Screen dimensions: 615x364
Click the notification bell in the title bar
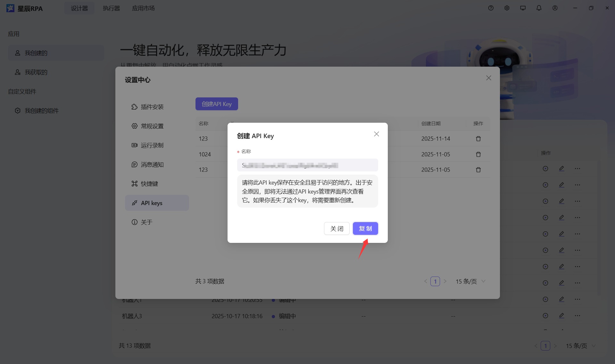click(539, 8)
